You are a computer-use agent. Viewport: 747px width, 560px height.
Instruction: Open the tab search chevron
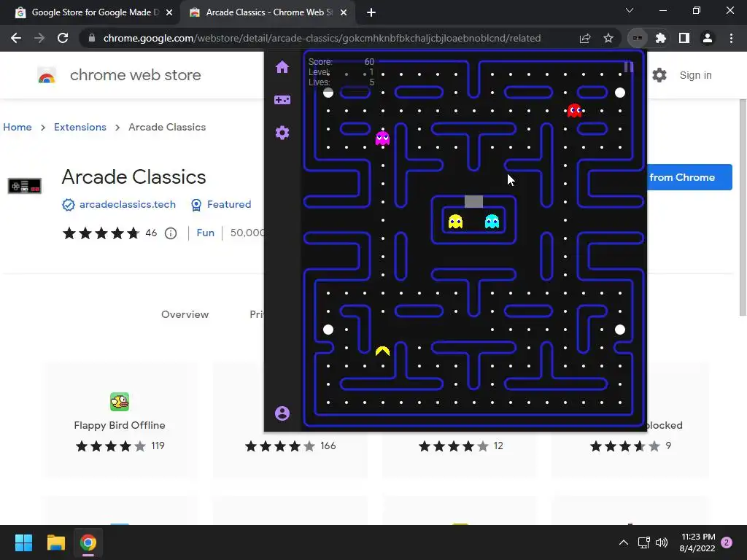click(630, 10)
